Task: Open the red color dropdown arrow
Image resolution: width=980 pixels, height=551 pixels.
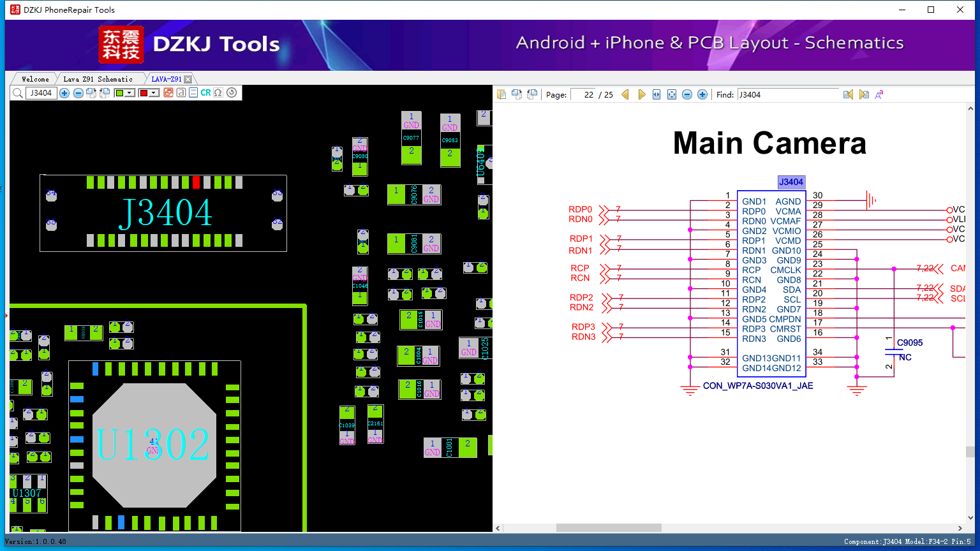Action: pyautogui.click(x=154, y=93)
